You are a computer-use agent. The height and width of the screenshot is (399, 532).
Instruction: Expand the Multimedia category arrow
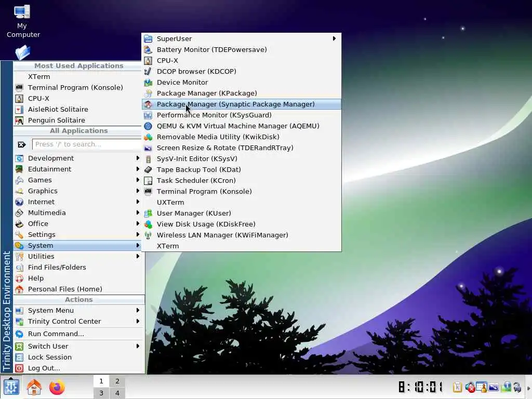tap(138, 212)
